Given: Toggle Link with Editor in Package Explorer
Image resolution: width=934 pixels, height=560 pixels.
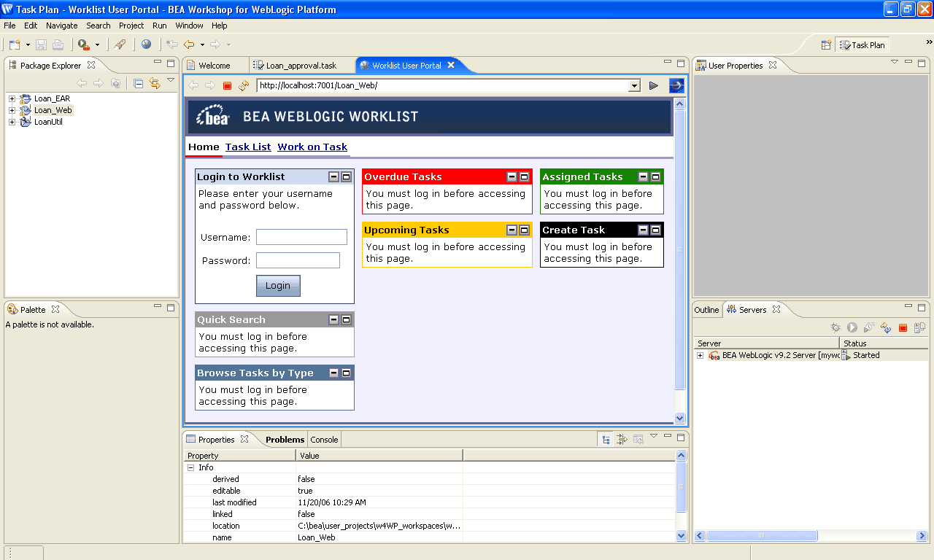Looking at the screenshot, I should (155, 83).
